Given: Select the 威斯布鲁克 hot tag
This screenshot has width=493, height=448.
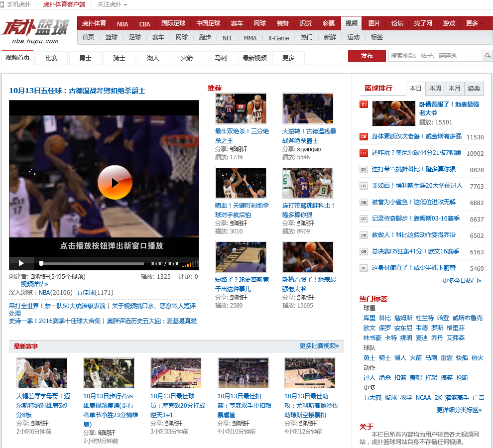Looking at the screenshot, I should pos(467,318).
